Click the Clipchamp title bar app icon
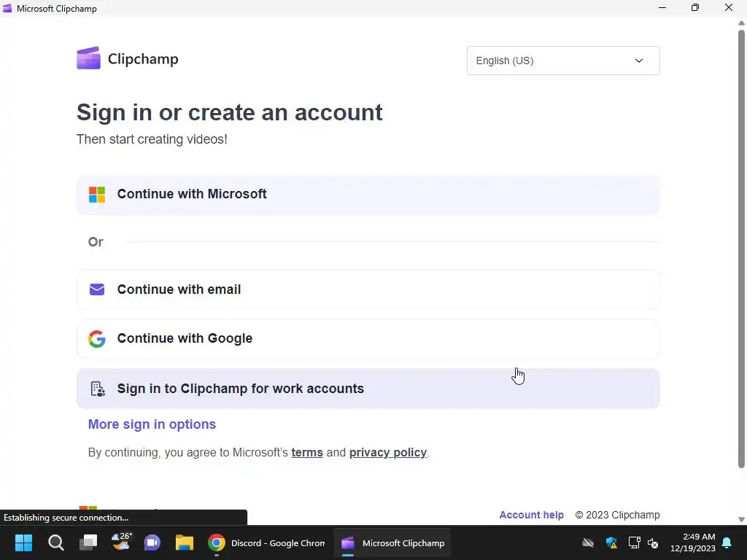 coord(7,8)
